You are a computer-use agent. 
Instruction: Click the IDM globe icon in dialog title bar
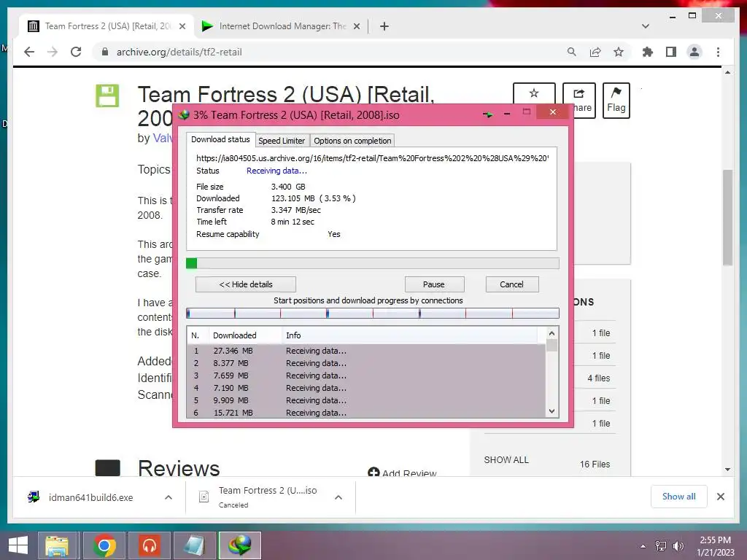coord(183,114)
